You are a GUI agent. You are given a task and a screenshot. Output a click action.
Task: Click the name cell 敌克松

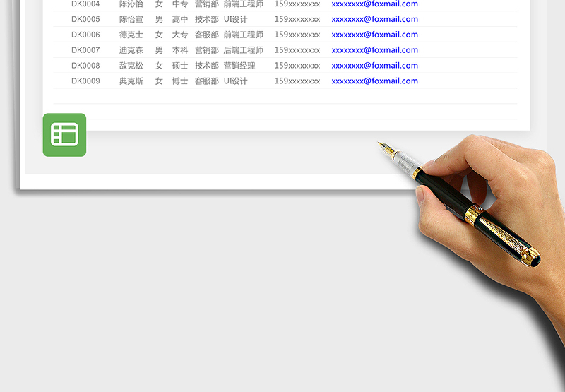tap(131, 66)
